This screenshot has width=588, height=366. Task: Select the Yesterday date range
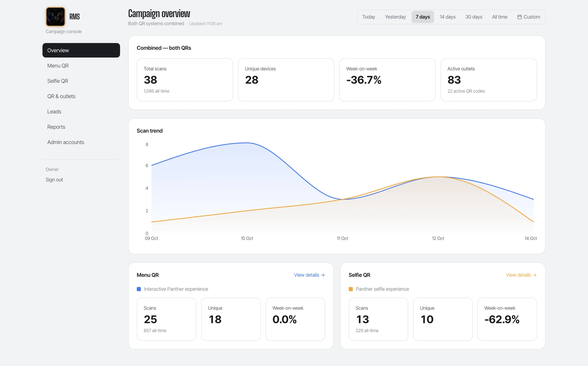395,17
